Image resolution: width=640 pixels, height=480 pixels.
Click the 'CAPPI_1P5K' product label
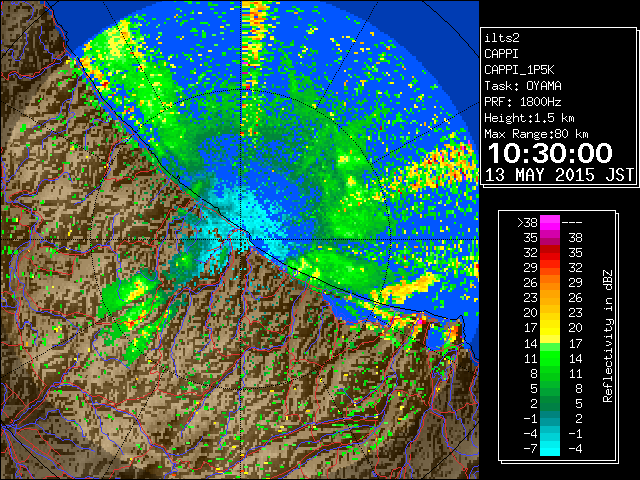(519, 70)
